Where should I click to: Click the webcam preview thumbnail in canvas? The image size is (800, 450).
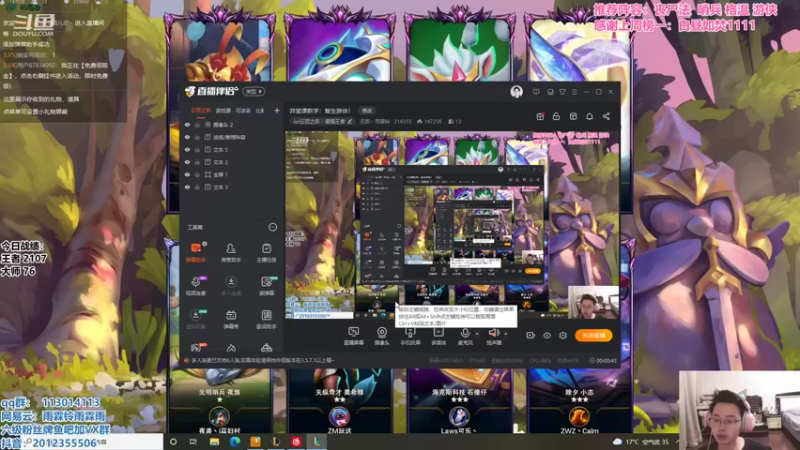coord(593,302)
